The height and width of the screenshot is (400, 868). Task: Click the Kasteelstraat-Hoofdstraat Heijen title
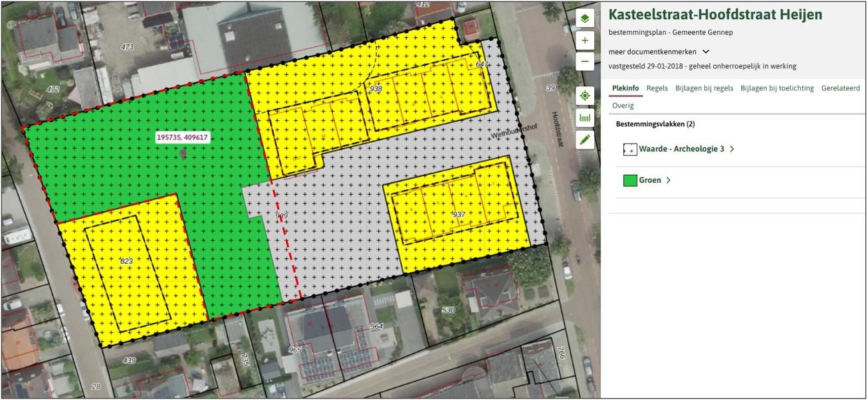(715, 15)
